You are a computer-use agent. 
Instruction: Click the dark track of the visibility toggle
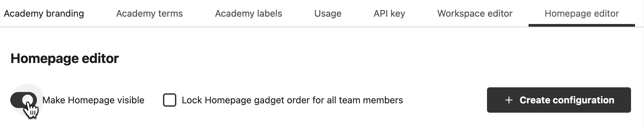click(16, 100)
